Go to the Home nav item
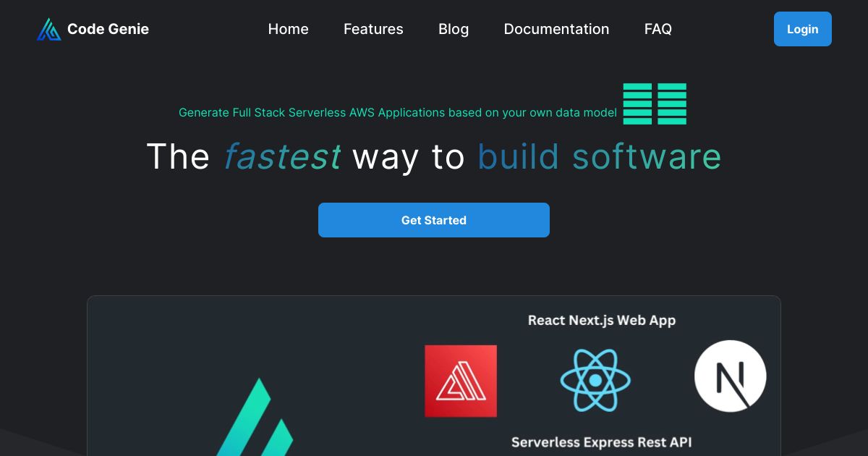The height and width of the screenshot is (456, 868). (288, 29)
